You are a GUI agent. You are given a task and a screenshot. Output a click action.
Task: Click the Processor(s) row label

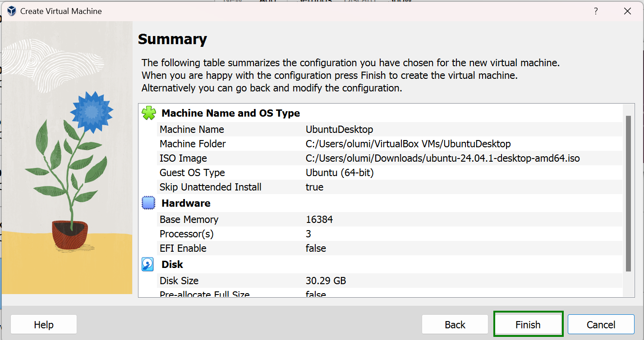click(x=187, y=234)
